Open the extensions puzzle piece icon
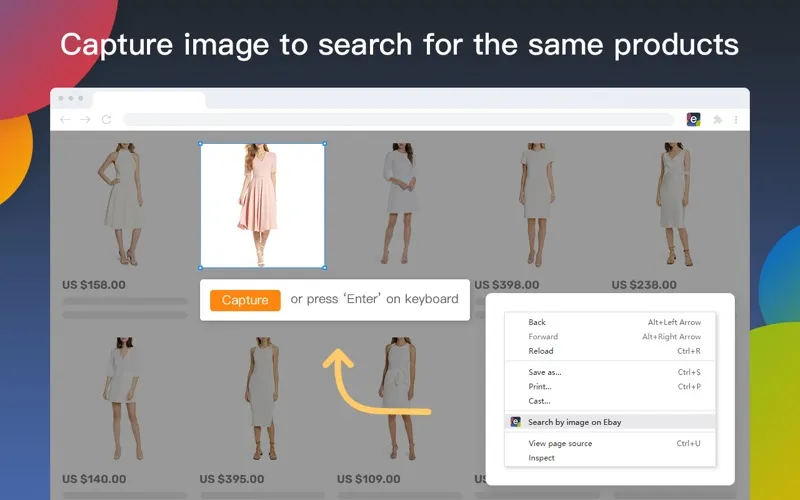Viewport: 800px width, 500px height. pyautogui.click(x=717, y=119)
